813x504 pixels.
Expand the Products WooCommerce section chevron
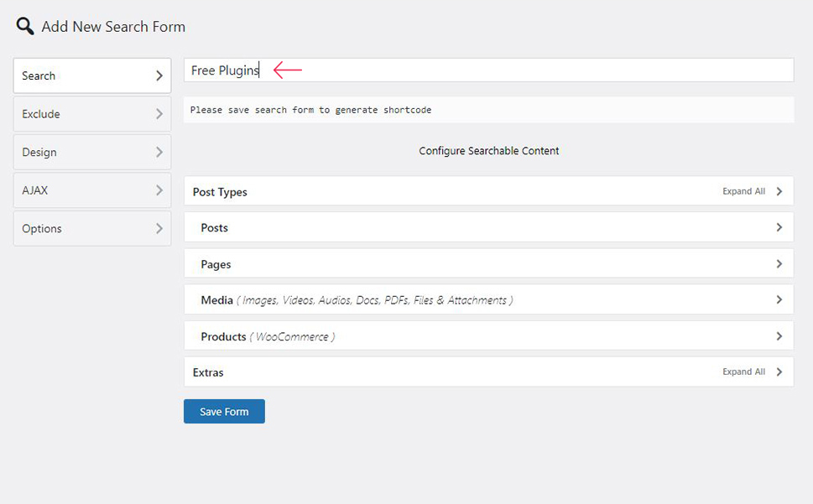[779, 336]
